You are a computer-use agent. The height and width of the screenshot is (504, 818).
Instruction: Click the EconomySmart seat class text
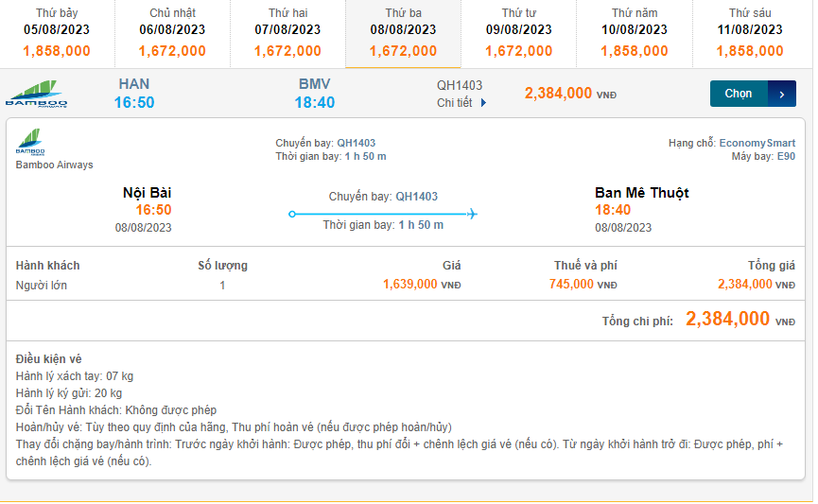coord(757,143)
